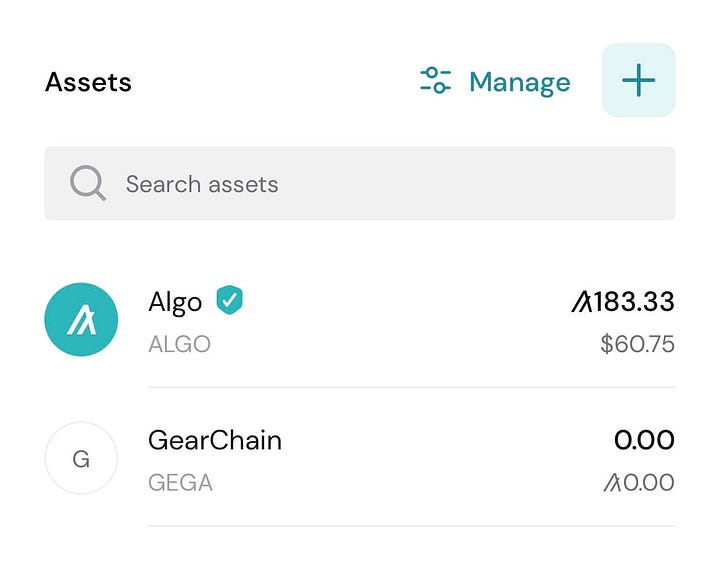Focus the Search assets field
Viewport: 720px width, 588px height.
click(360, 184)
